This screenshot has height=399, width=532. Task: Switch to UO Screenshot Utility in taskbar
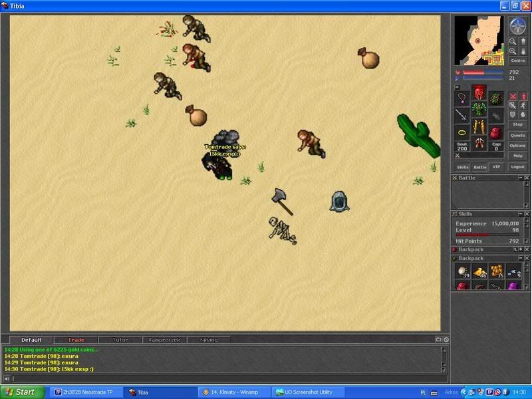pyautogui.click(x=308, y=392)
